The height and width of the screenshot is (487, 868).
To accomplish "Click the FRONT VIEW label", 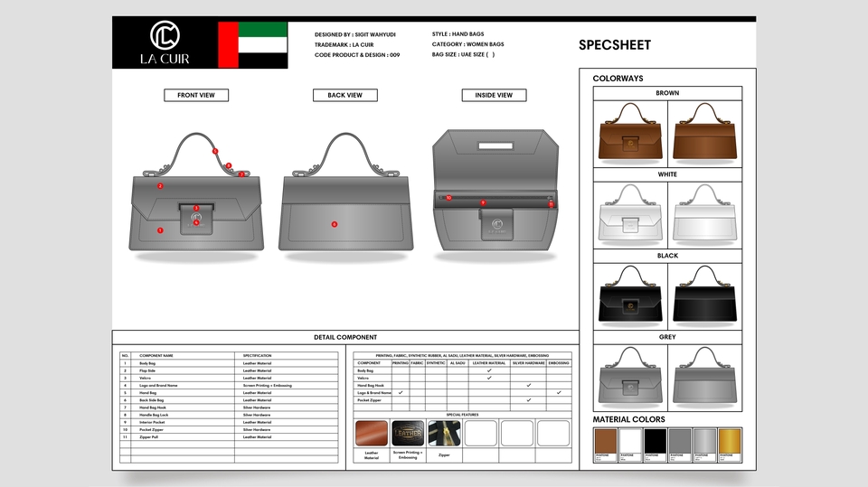I will click(x=196, y=95).
